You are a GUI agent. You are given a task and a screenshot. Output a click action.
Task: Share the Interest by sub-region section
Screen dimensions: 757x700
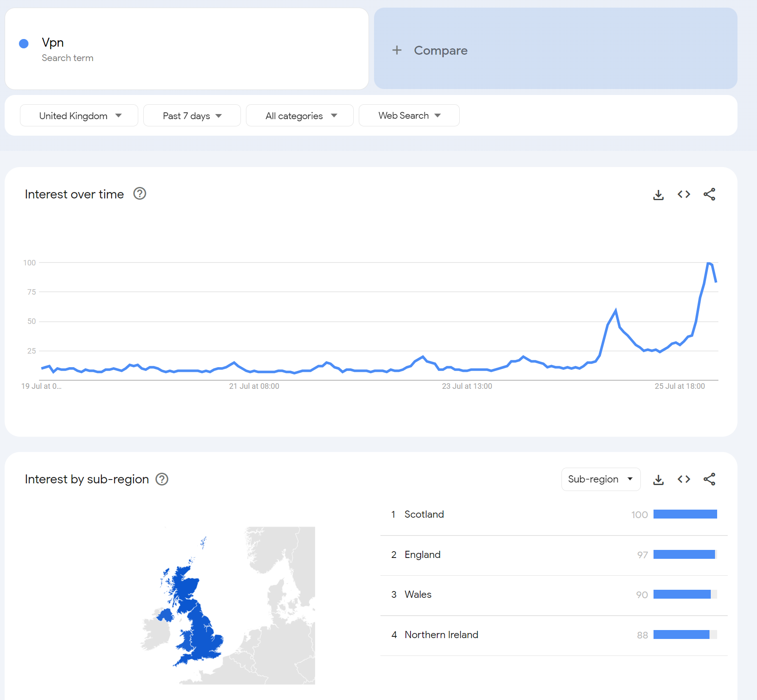pyautogui.click(x=710, y=479)
